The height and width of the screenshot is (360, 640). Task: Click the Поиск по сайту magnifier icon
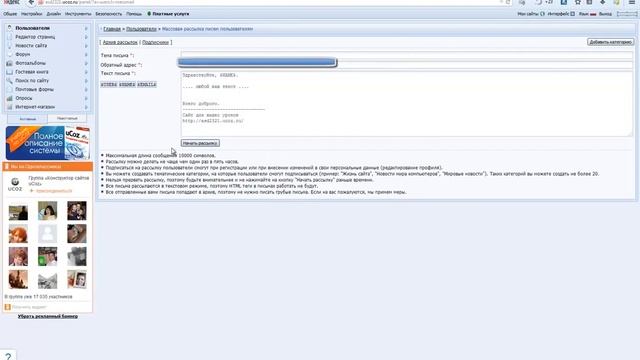pos(9,81)
